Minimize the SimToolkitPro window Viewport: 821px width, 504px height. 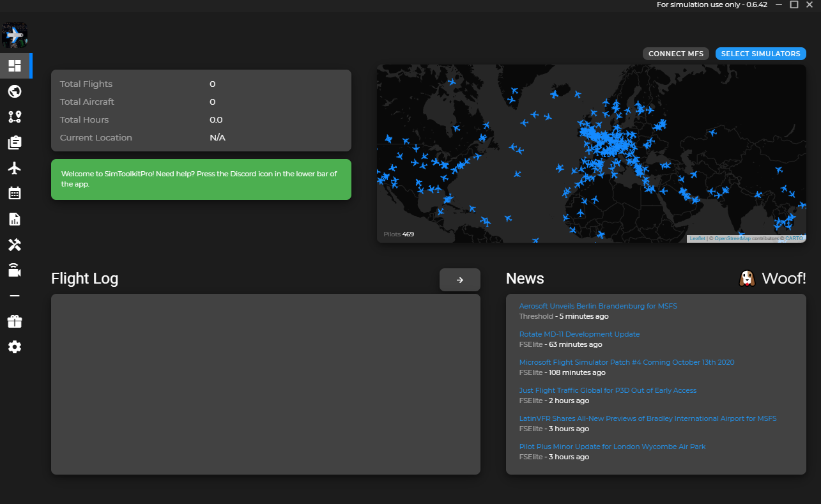[779, 4]
